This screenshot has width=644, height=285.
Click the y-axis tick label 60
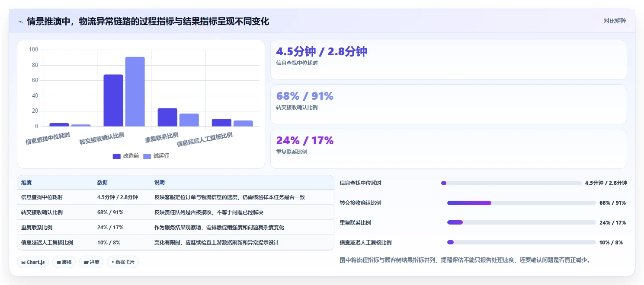35,80
